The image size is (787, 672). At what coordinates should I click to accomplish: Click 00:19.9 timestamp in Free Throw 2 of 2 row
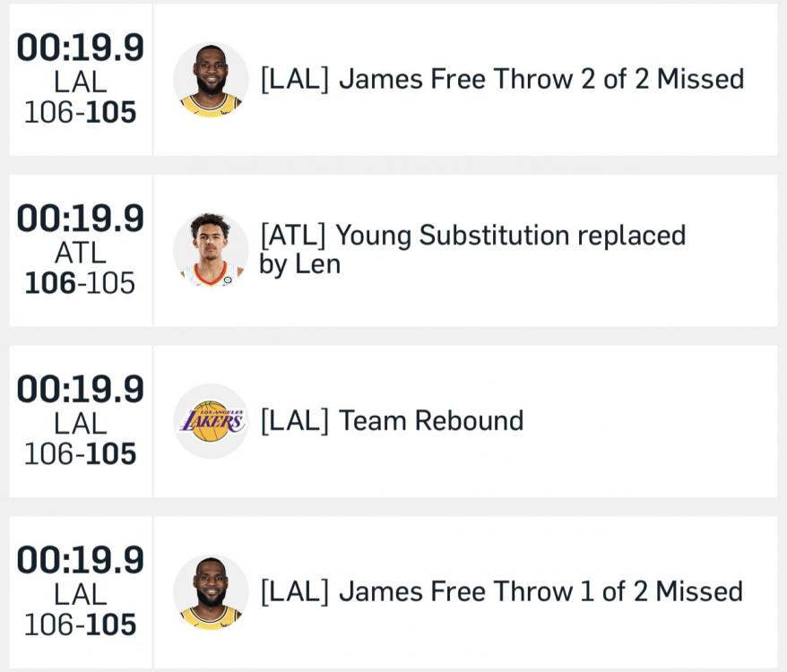click(80, 49)
